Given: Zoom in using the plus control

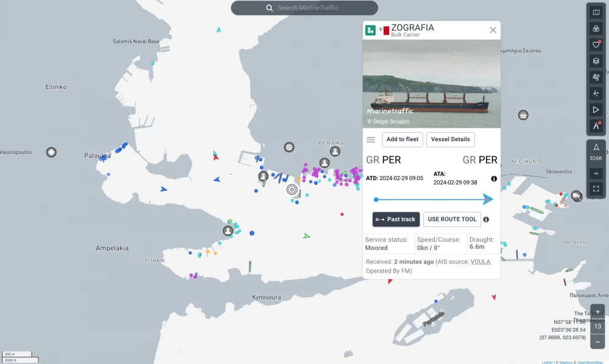Looking at the screenshot, I should [x=597, y=312].
